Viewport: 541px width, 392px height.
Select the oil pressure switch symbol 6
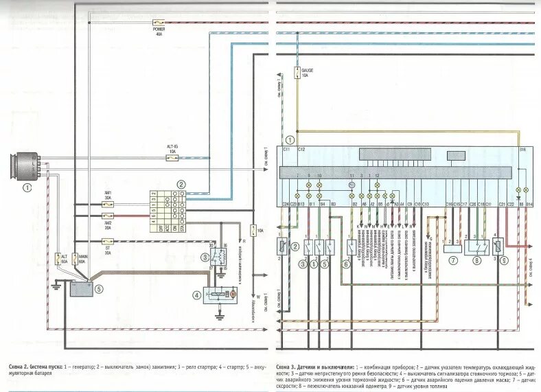352,247
